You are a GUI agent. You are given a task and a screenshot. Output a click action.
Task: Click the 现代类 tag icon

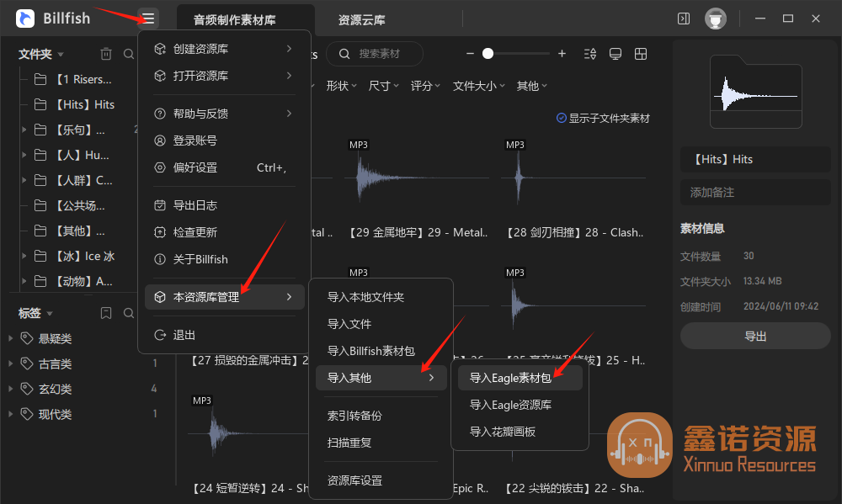click(27, 414)
